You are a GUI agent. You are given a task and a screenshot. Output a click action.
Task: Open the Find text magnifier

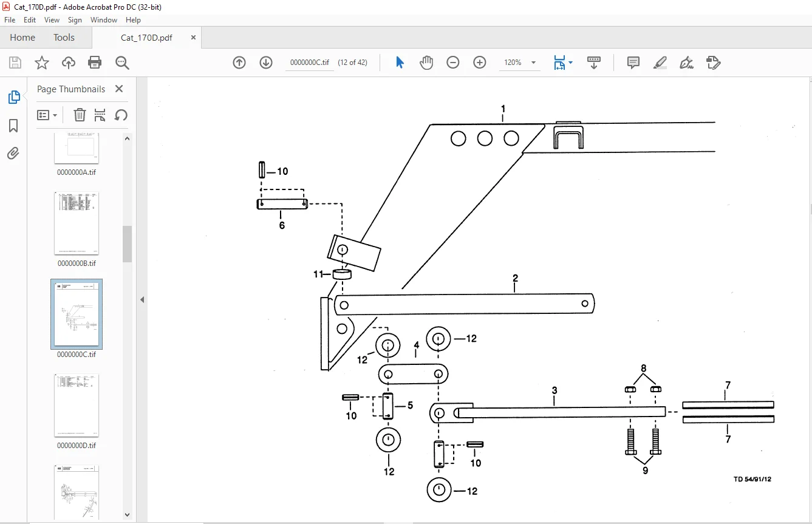(122, 63)
